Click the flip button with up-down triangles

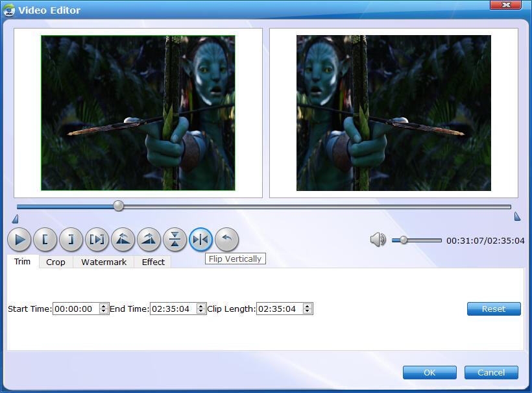pos(175,240)
